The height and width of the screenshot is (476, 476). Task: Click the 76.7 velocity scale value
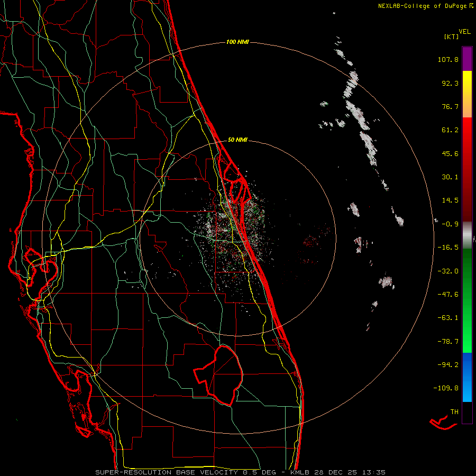tap(450, 106)
